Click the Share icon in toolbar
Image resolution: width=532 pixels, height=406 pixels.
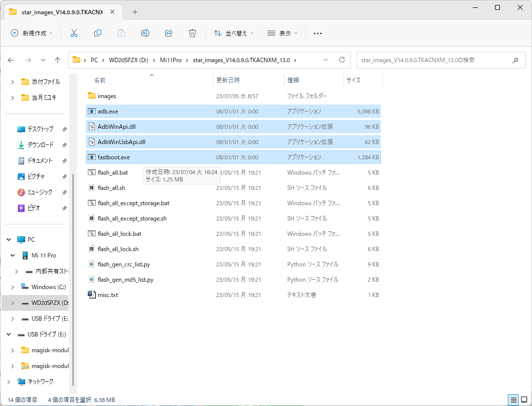(x=169, y=33)
